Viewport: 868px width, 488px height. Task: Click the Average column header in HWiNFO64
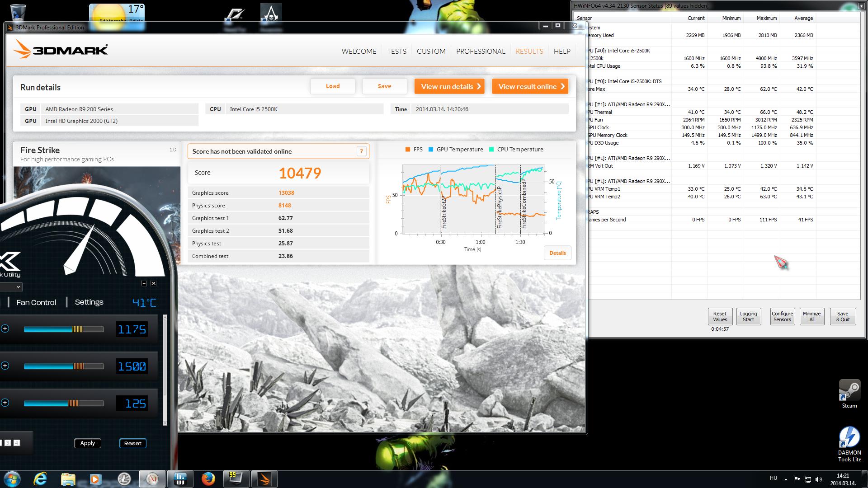click(x=797, y=18)
